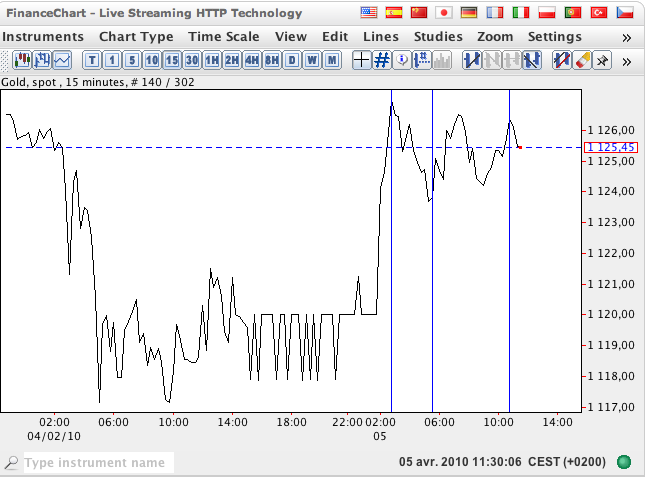Click the green connection status indicator

(624, 463)
